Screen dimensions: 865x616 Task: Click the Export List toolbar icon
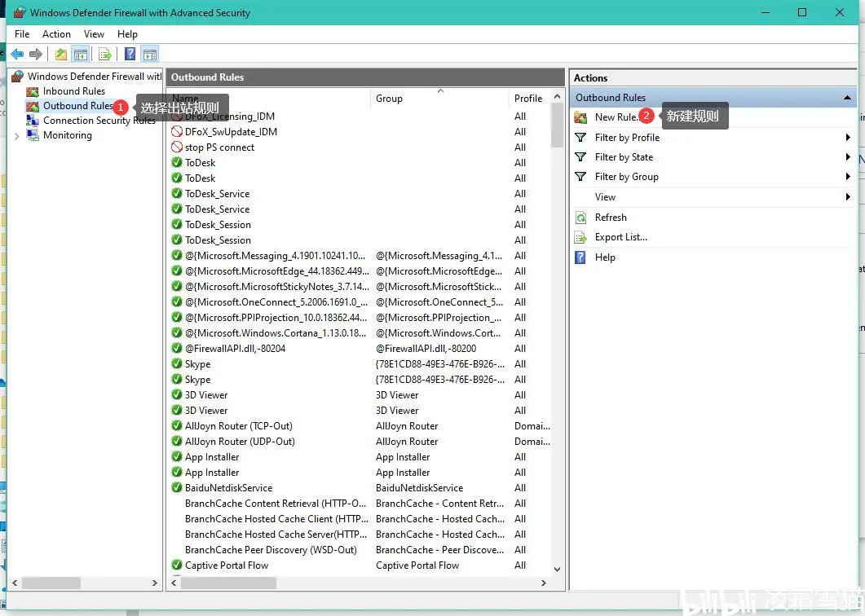pyautogui.click(x=105, y=54)
